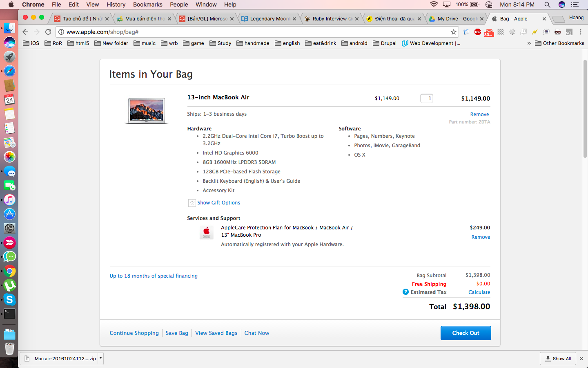This screenshot has height=368, width=588.
Task: Open iTunes from the Dock
Action: click(9, 200)
